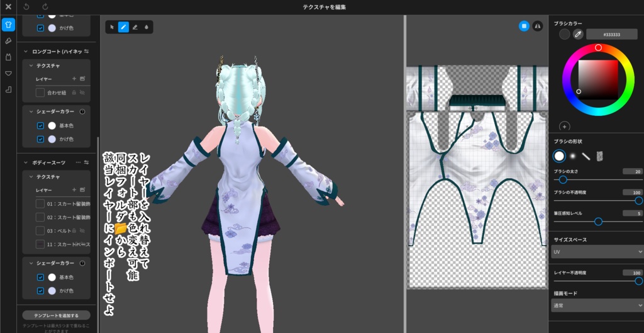
Task: Uncheck 基本色 under ボディースーツ shader color
Action: pyautogui.click(x=40, y=277)
